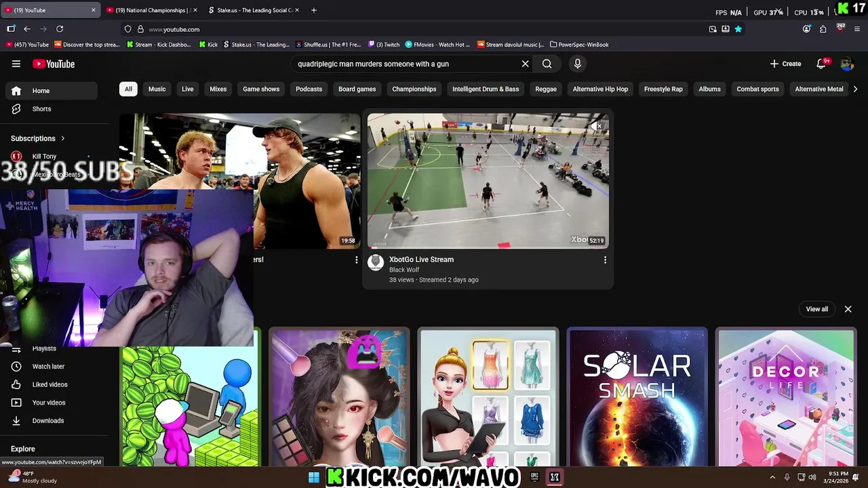
Task: Open a new browser tab with plus
Action: [313, 10]
